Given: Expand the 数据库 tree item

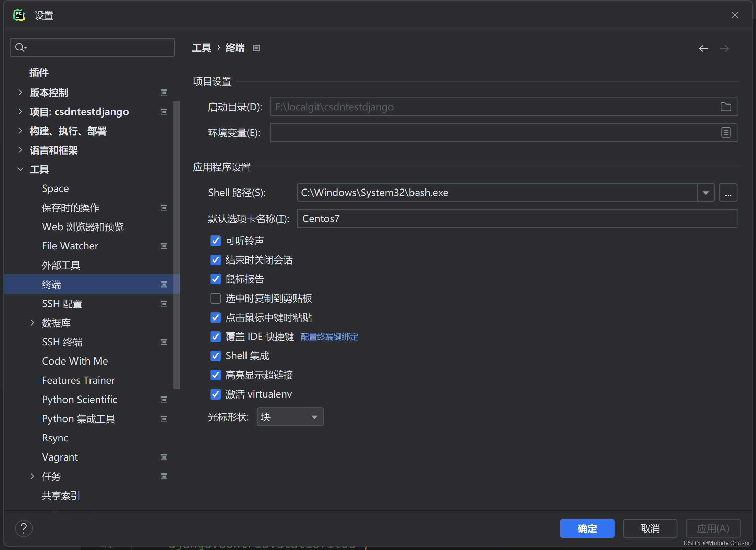Looking at the screenshot, I should [x=32, y=322].
